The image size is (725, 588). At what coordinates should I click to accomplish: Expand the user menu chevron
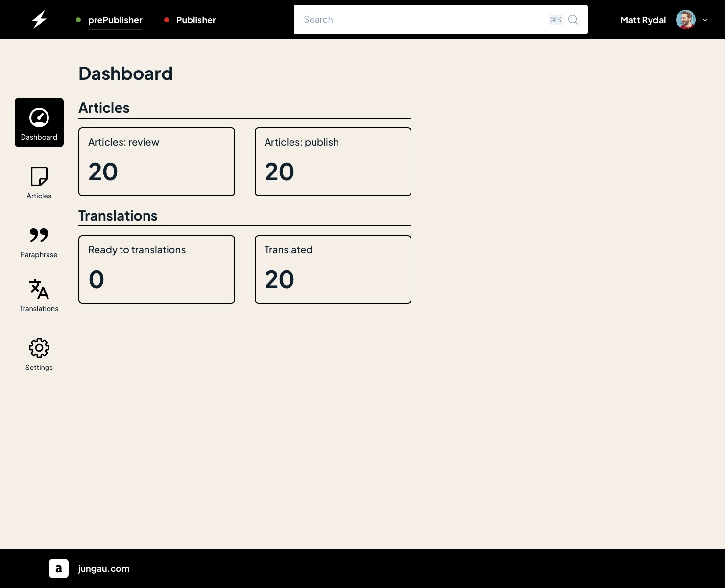point(705,20)
